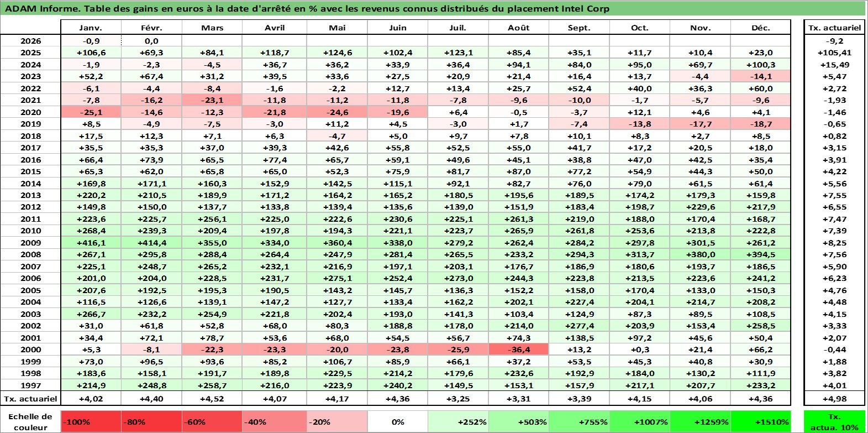Viewport: 868px width, 433px height.
Task: Click the 2026 row label
Action: [30, 41]
